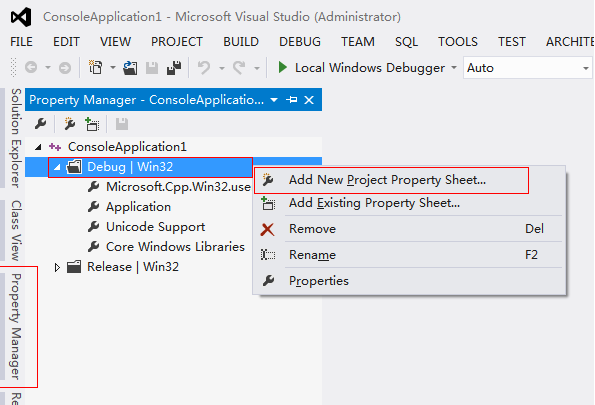Screen dimensions: 595x405
Task: Click the wrench Properties icon in panel toolbar
Action: point(40,124)
